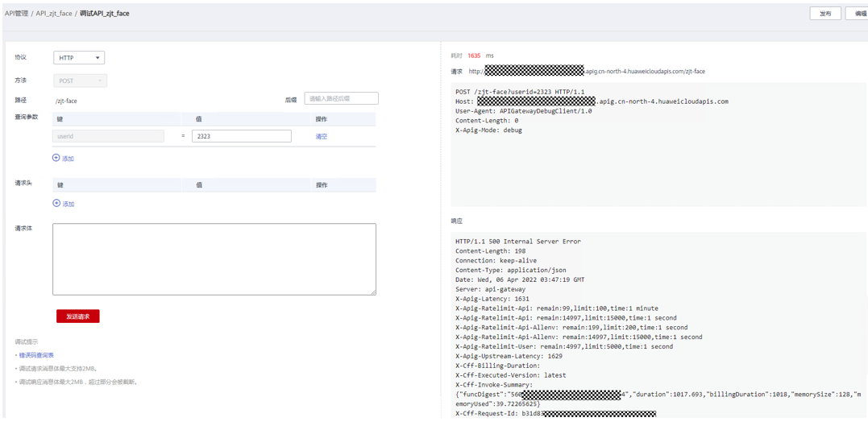
Task: Click the plus icon under 查询参数
Action: (56, 158)
